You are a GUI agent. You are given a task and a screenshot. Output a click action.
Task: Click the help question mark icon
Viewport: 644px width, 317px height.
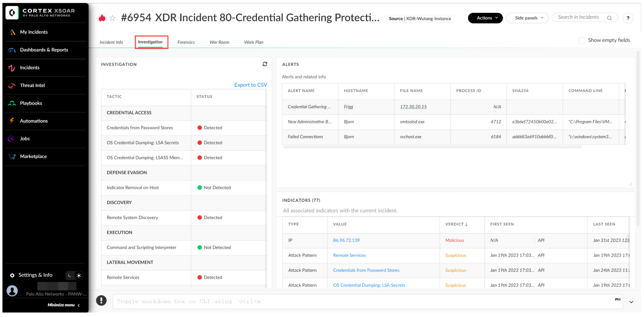[628, 18]
